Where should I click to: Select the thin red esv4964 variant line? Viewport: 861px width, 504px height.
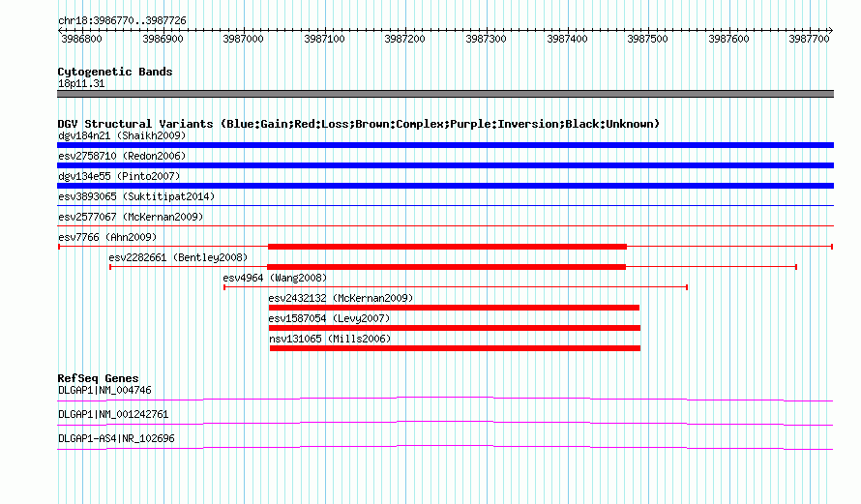coord(456,287)
